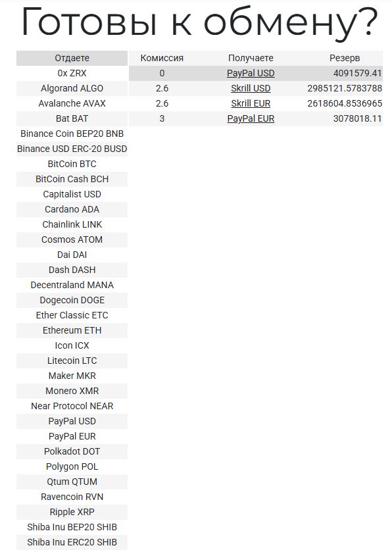The image size is (392, 550).
Task: Select Near Protocol NEAR row
Action: [x=72, y=406]
